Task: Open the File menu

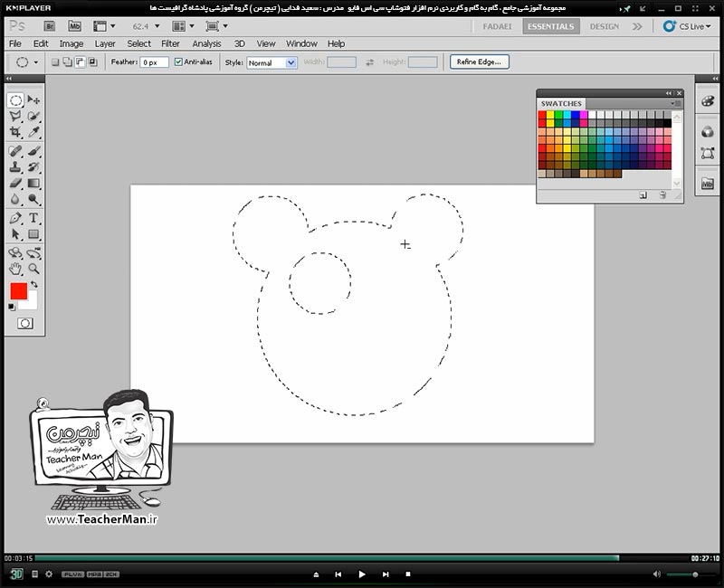Action: [x=15, y=43]
